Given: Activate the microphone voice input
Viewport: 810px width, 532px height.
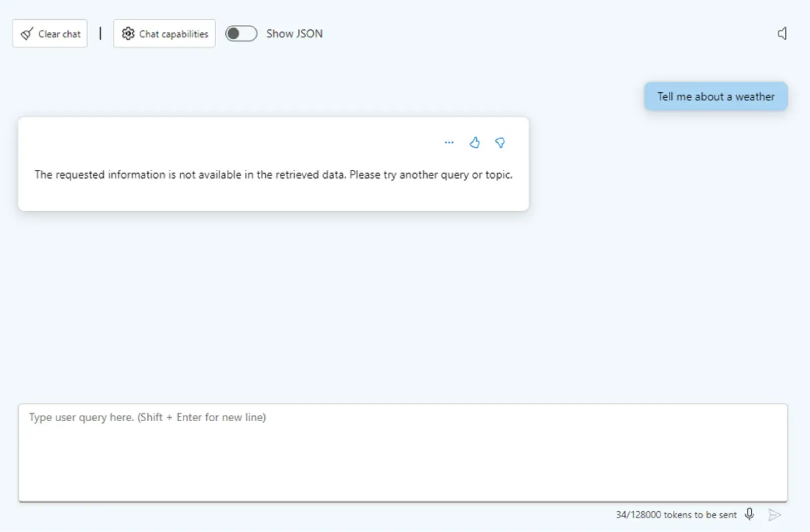Looking at the screenshot, I should 749,514.
